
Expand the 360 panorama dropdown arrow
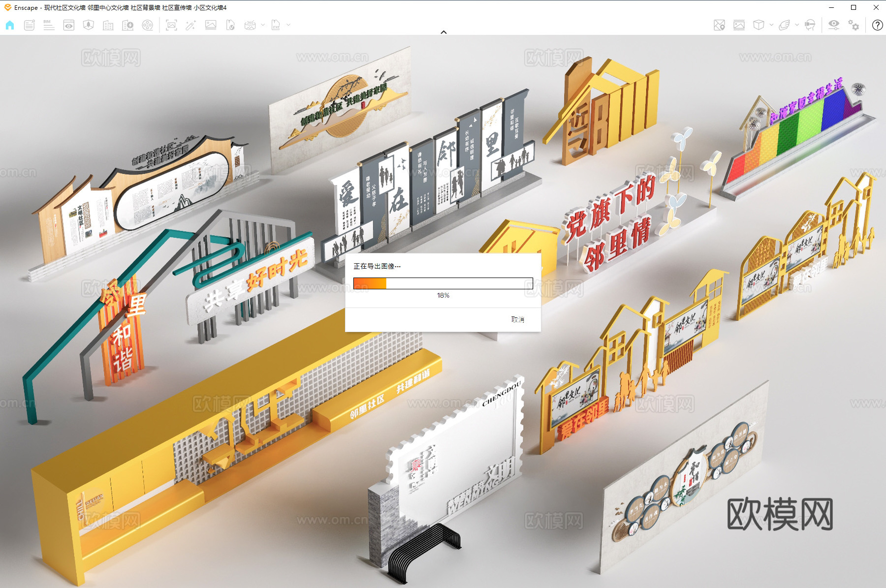coord(263,25)
